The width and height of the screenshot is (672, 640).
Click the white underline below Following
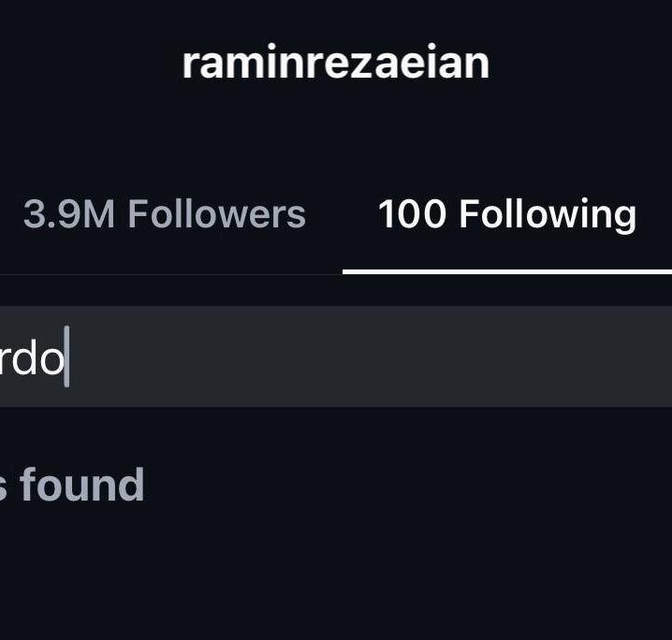point(506,271)
